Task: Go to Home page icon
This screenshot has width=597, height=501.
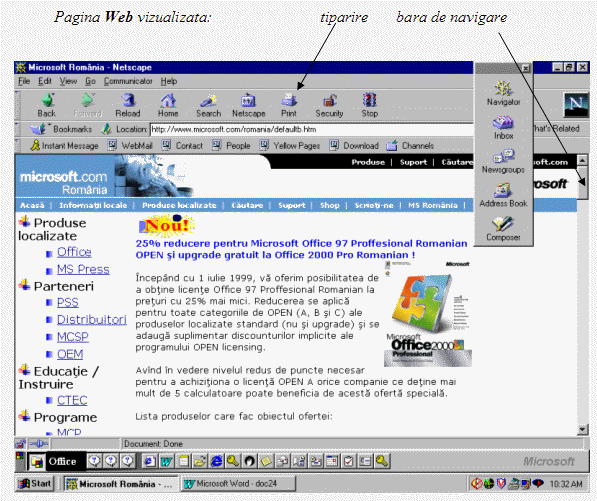Action: (x=168, y=105)
